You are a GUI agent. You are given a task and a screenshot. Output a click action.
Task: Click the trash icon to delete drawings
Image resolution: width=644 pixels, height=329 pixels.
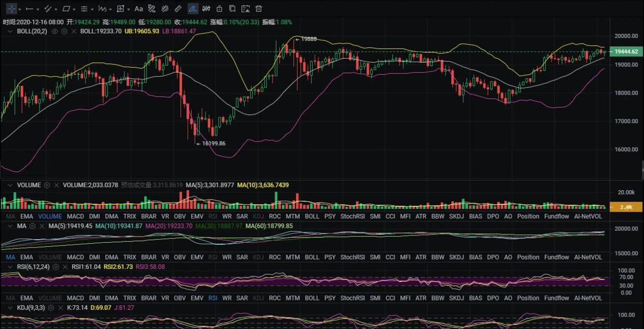tap(259, 9)
